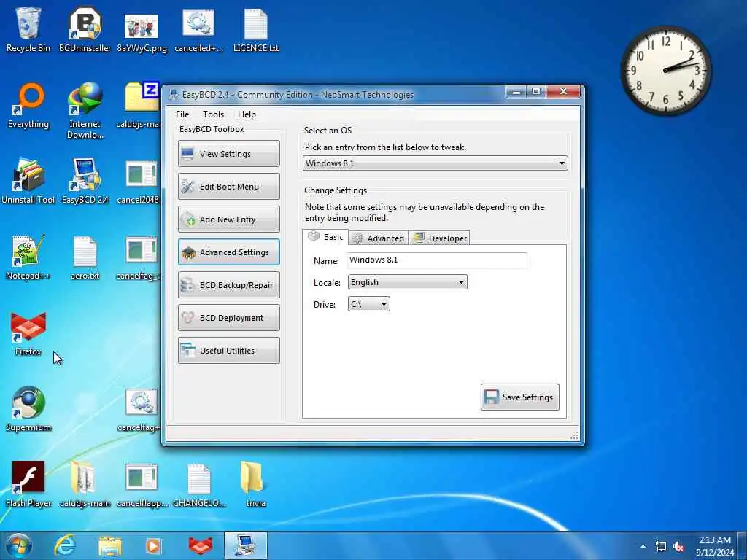Open the Edit Boot Menu page
This screenshot has width=747, height=560.
coord(228,186)
